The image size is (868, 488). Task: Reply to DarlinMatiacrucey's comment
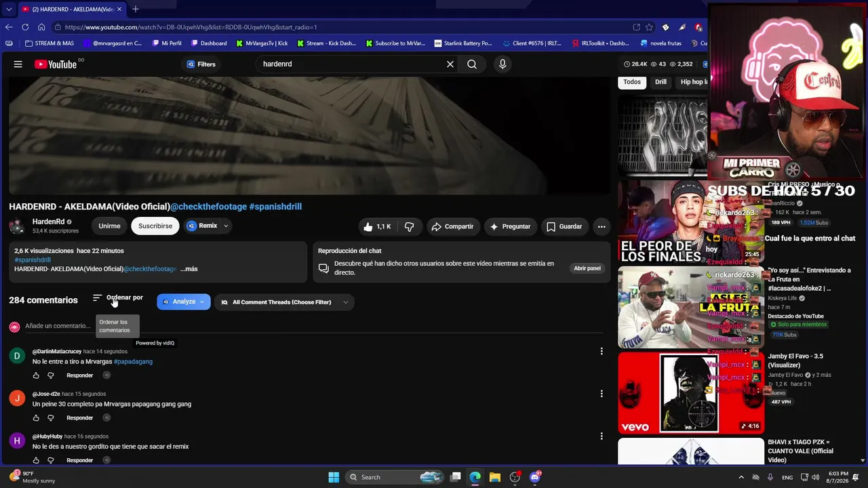click(x=79, y=375)
